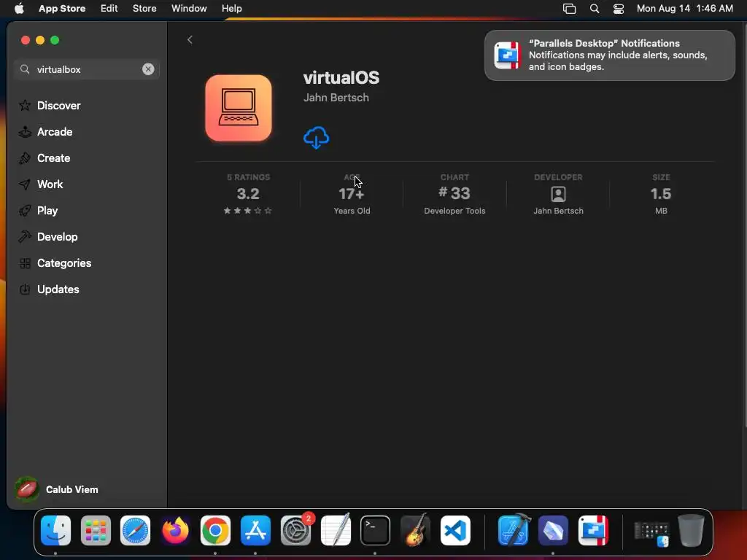Open the App Store menu
The height and width of the screenshot is (560, 747).
(x=62, y=9)
